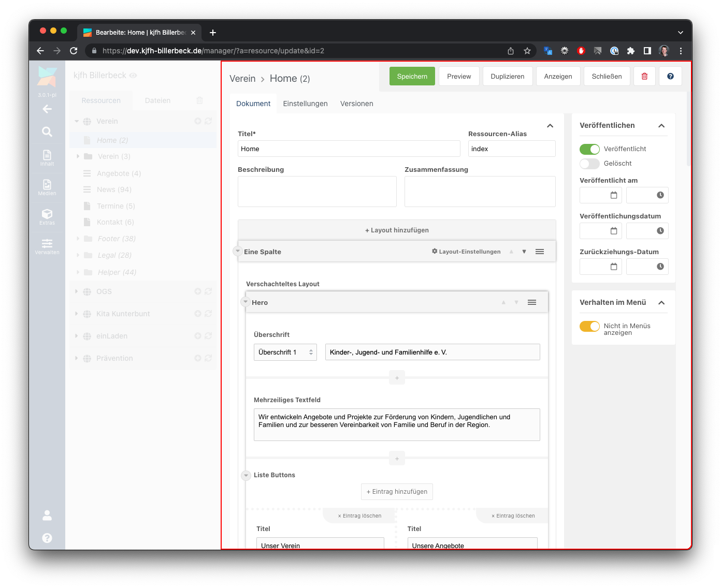
Task: Click into the Ressourcen-Alias field
Action: coord(511,149)
